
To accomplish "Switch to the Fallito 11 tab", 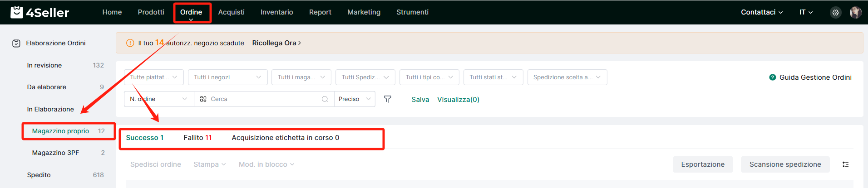I will tap(197, 138).
